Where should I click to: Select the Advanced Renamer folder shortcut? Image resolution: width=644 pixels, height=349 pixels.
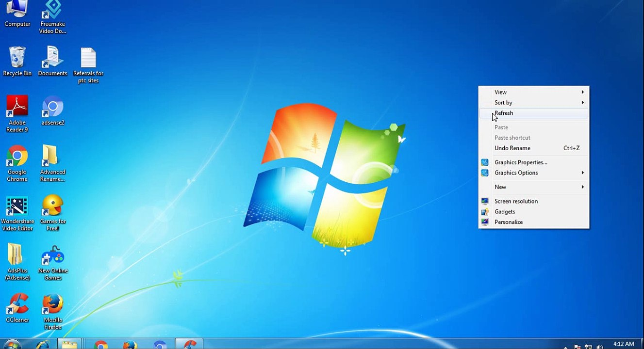52,163
